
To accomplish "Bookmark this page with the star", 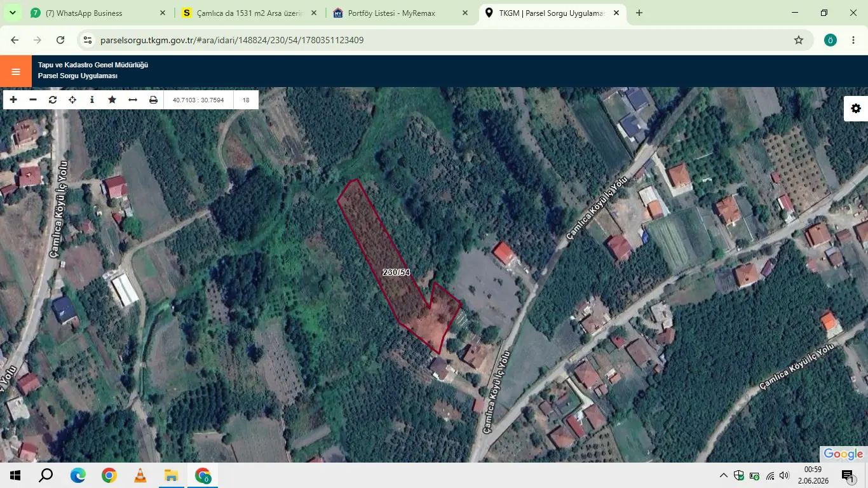I will (799, 40).
